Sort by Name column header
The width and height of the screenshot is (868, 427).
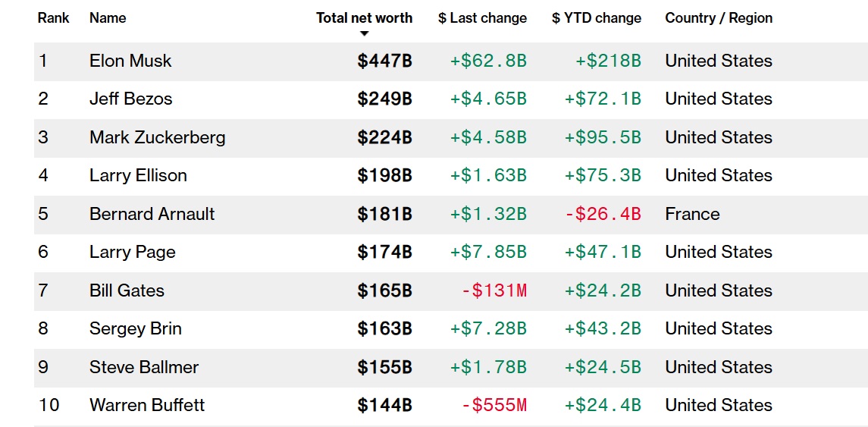click(108, 17)
